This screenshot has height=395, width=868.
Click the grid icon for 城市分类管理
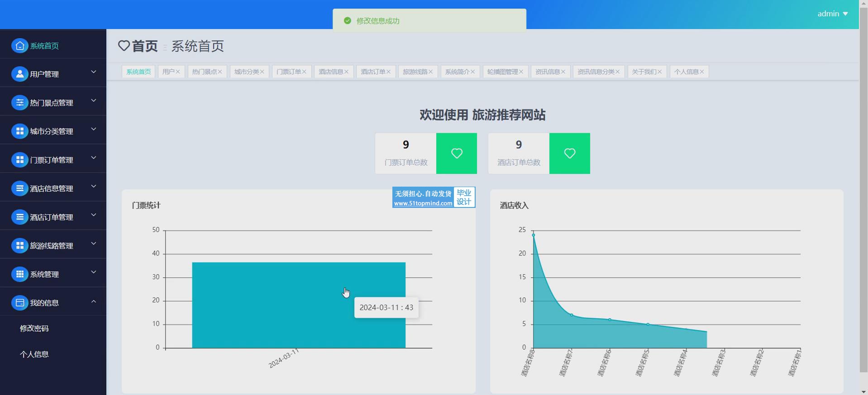(19, 131)
